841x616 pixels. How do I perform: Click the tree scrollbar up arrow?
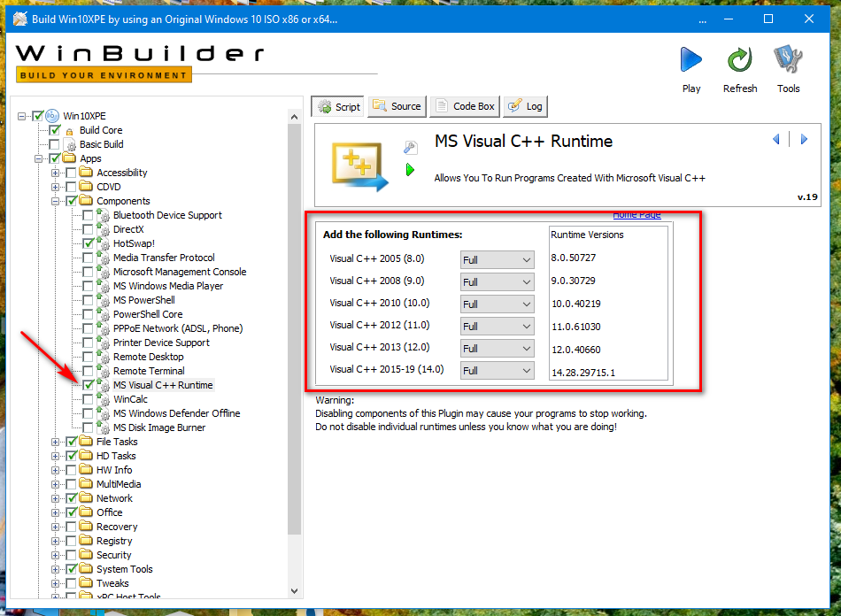[x=294, y=116]
